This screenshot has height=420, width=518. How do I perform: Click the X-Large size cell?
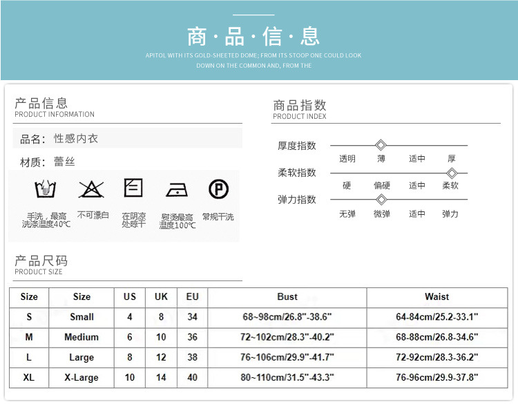(81, 377)
